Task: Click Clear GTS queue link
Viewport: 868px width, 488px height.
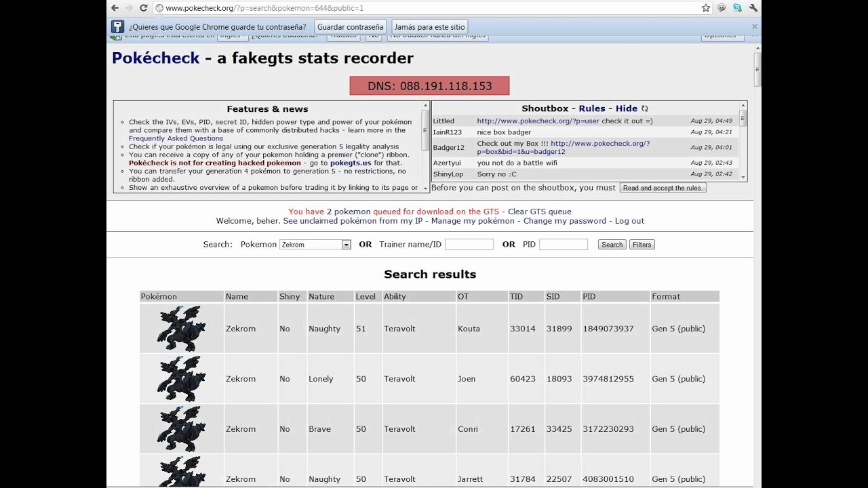Action: (540, 211)
